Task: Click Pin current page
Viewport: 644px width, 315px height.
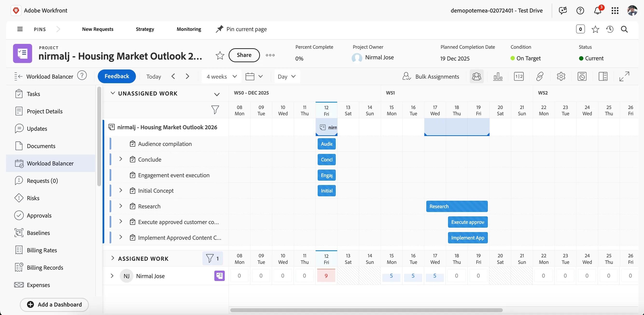Action: 241,29
